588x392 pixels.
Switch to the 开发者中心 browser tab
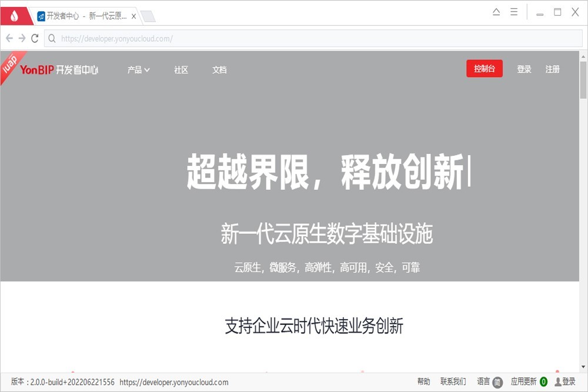[82, 16]
